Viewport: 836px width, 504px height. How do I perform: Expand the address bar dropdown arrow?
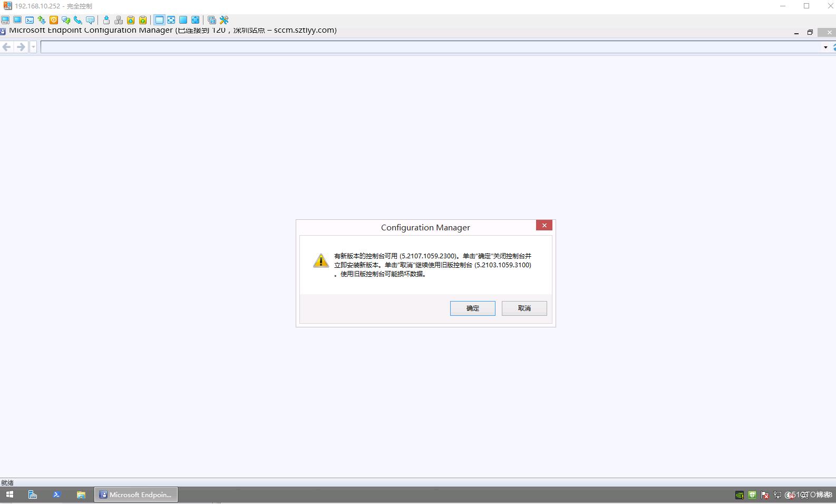click(x=825, y=47)
